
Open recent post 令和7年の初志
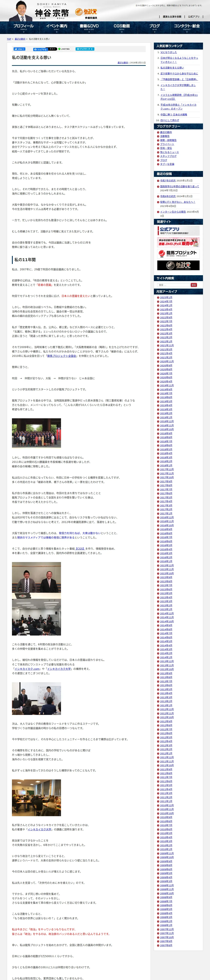(x=168, y=181)
